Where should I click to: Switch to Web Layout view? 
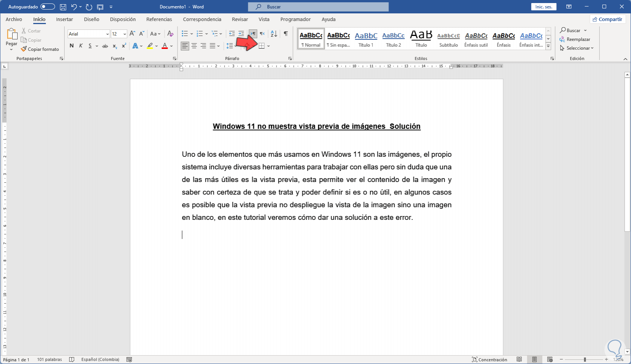[550, 360]
